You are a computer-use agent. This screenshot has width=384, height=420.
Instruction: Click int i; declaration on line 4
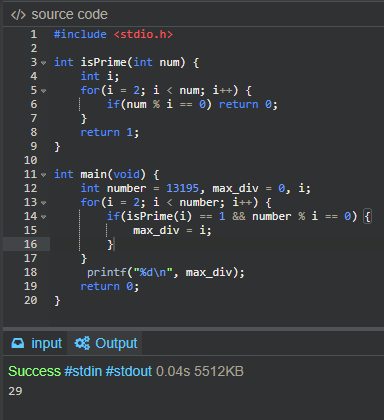(100, 76)
